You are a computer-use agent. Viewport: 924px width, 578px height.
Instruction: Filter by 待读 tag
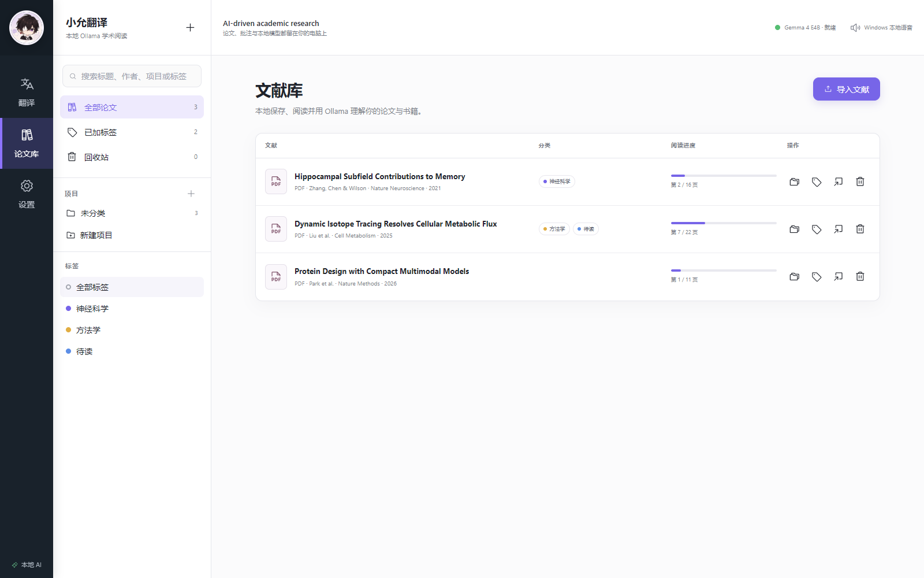[x=132, y=351]
